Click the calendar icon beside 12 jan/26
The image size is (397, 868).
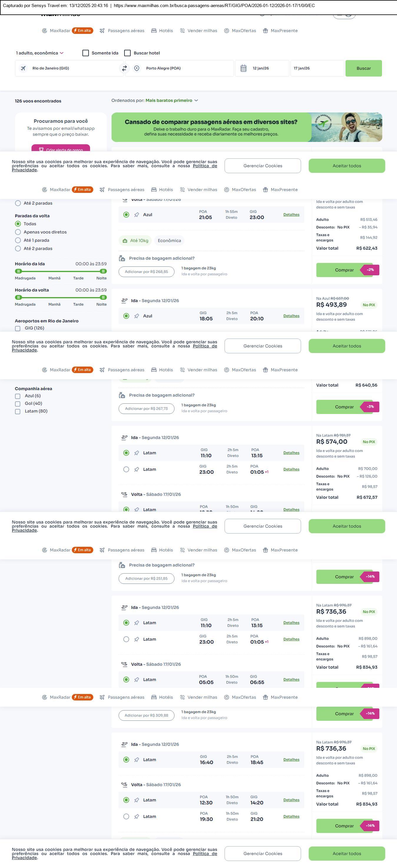point(243,68)
